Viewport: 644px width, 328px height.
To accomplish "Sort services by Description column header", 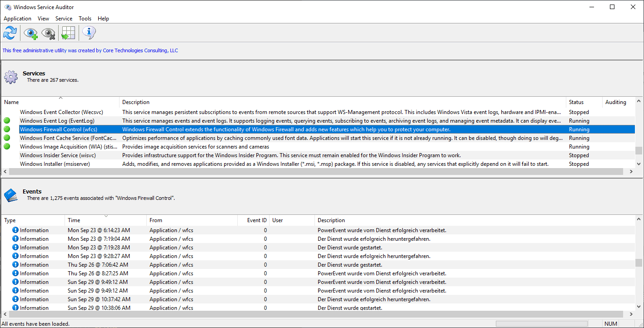I will coord(343,102).
